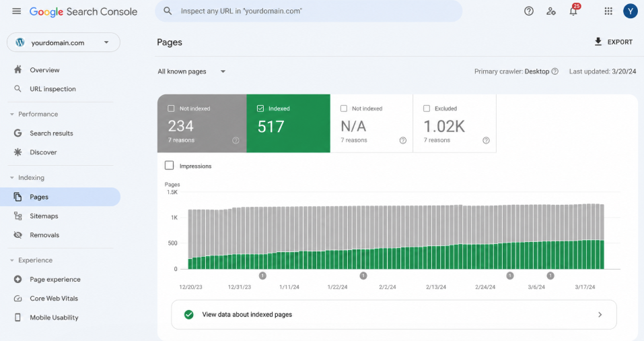Screen dimensions: 644x341
Task: Open the Google apps grid
Action: click(608, 11)
